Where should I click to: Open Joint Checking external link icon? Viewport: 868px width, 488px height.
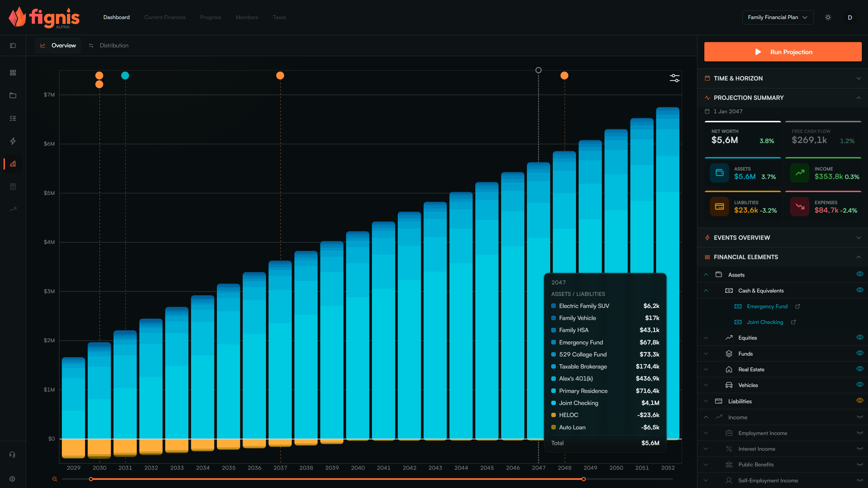793,322
